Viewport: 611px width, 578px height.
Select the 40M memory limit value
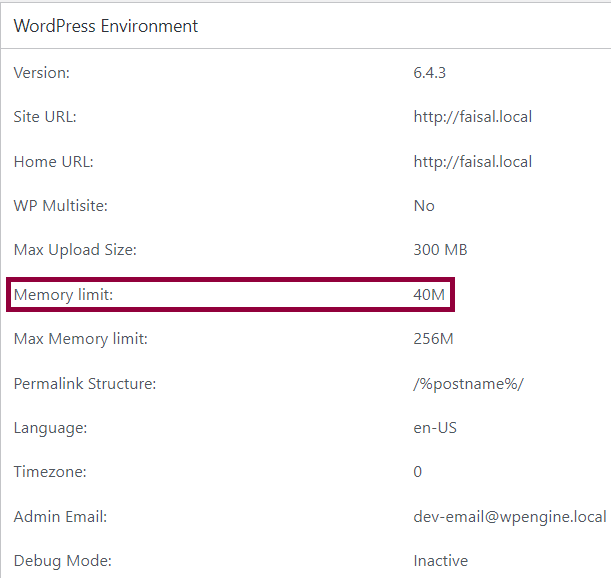429,295
